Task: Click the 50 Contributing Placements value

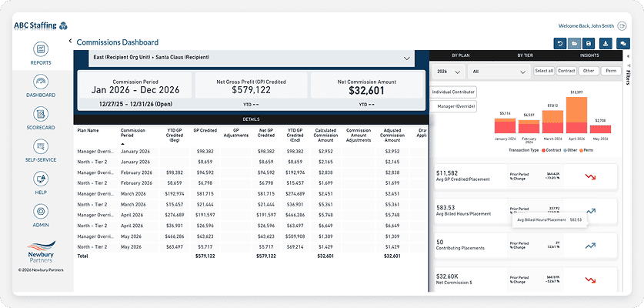Action: (439, 243)
